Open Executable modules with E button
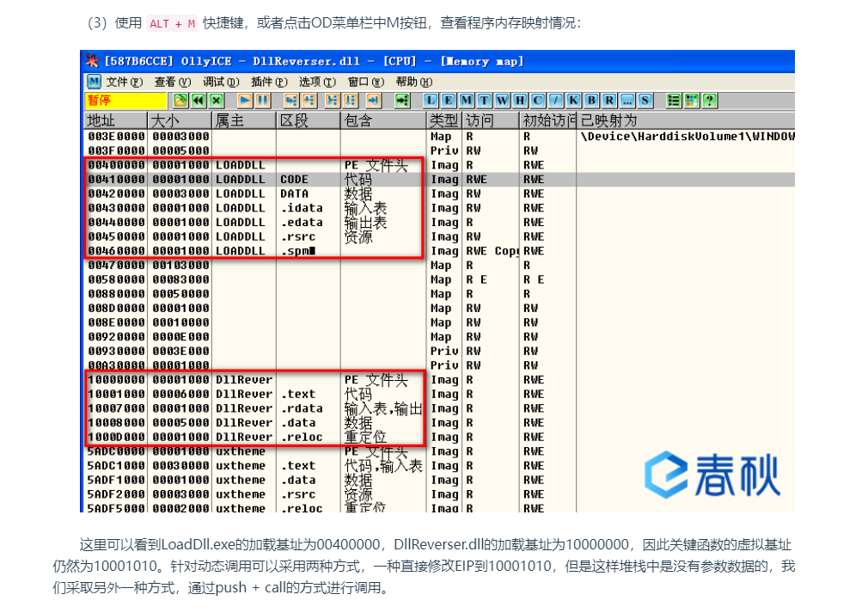The height and width of the screenshot is (613, 868). [448, 101]
